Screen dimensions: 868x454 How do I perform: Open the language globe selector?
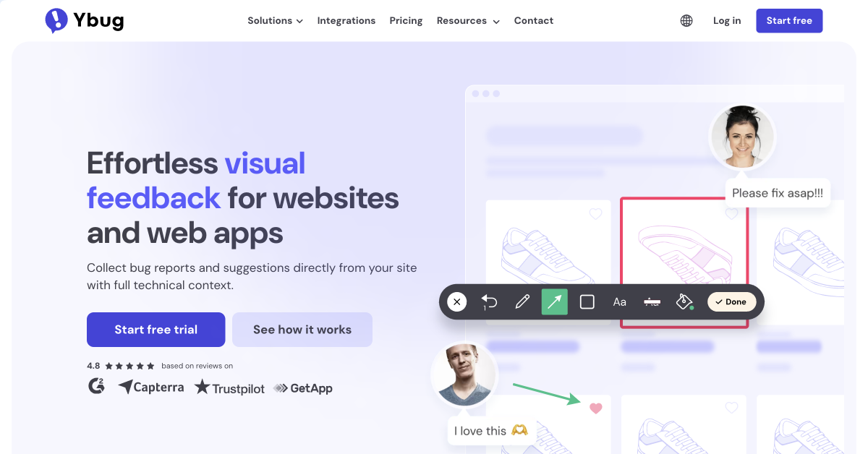click(686, 21)
